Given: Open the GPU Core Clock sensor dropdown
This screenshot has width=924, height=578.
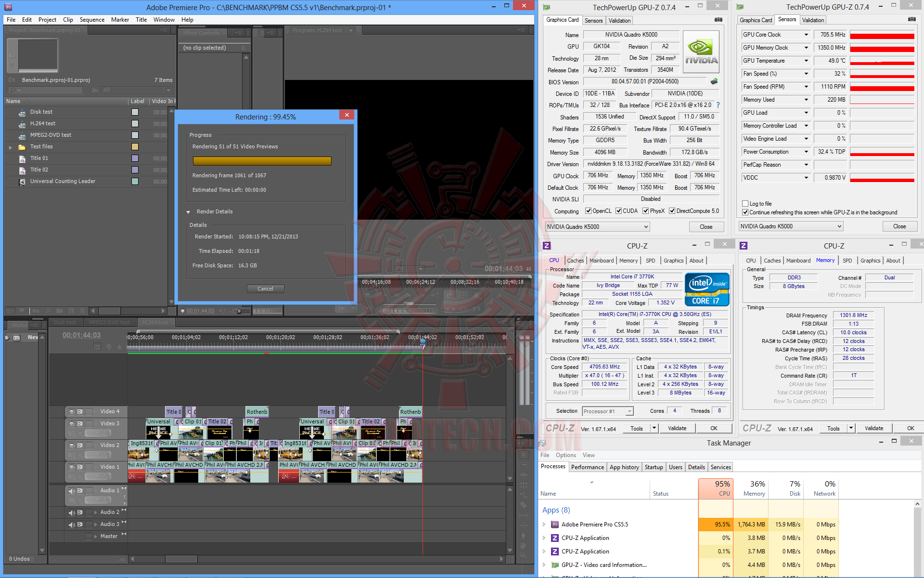Looking at the screenshot, I should pyautogui.click(x=806, y=35).
